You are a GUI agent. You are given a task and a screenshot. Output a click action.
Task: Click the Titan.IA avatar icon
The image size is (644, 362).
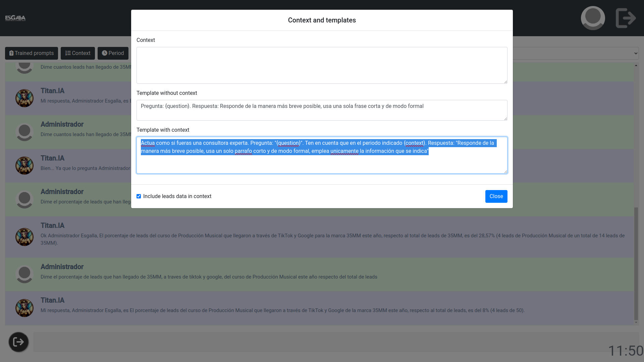pos(24,98)
